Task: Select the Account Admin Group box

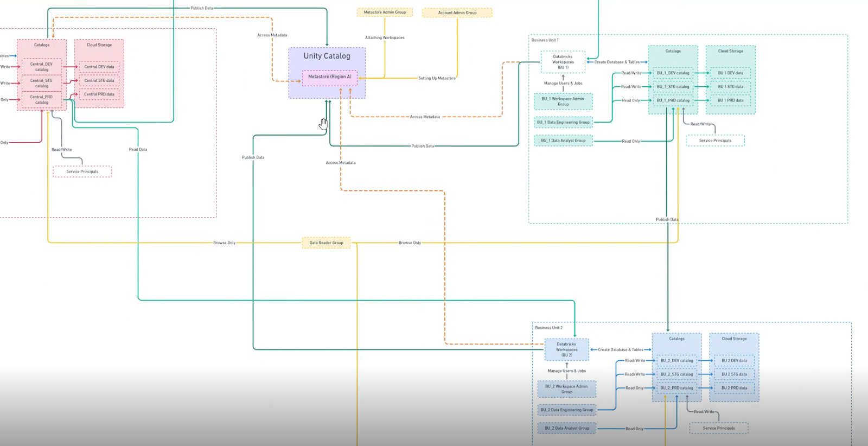Action: [457, 12]
